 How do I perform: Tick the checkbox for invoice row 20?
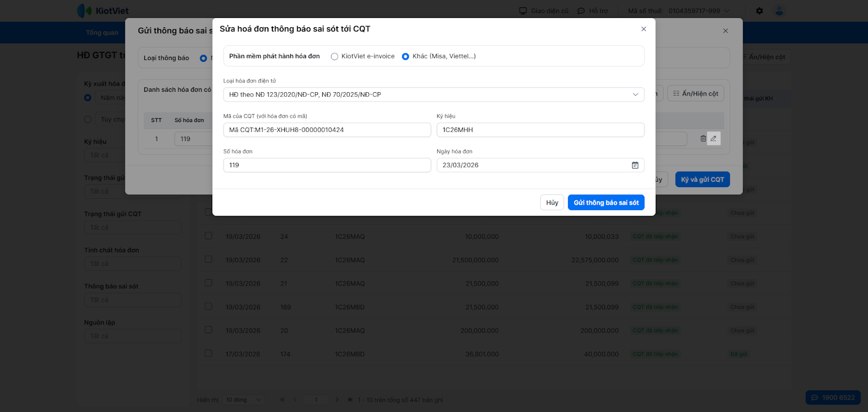coord(208,329)
